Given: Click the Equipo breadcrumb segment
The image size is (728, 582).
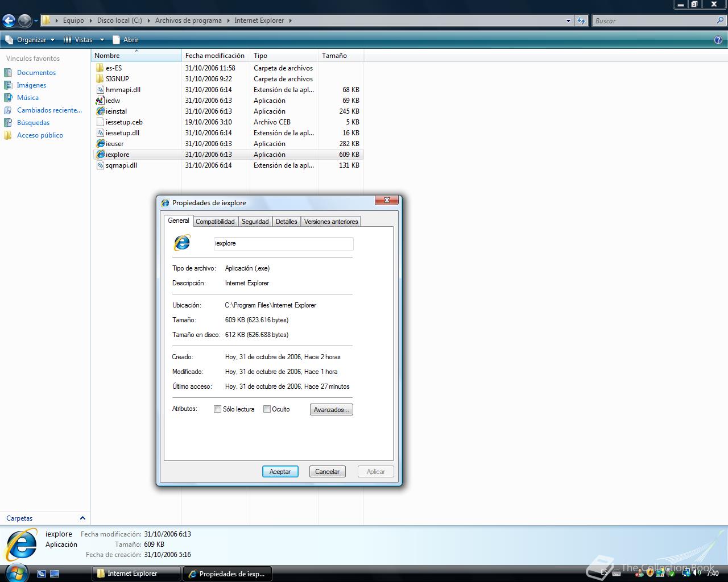Looking at the screenshot, I should coord(73,20).
